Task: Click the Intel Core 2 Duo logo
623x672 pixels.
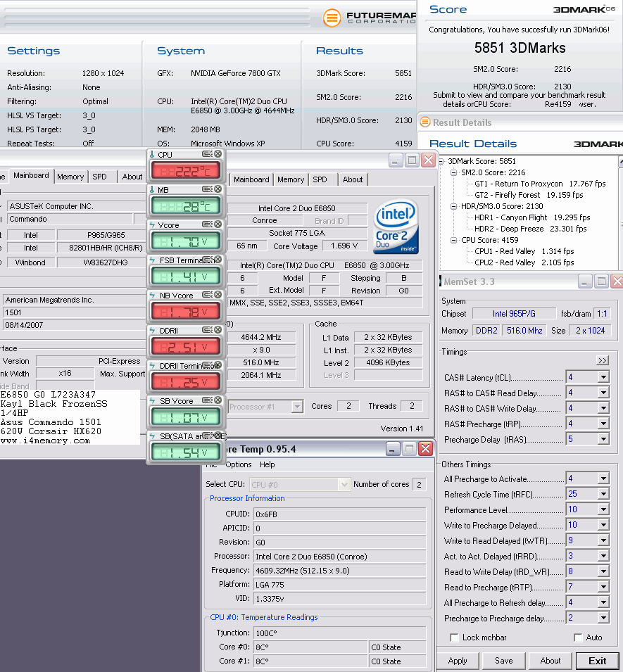Action: point(396,227)
